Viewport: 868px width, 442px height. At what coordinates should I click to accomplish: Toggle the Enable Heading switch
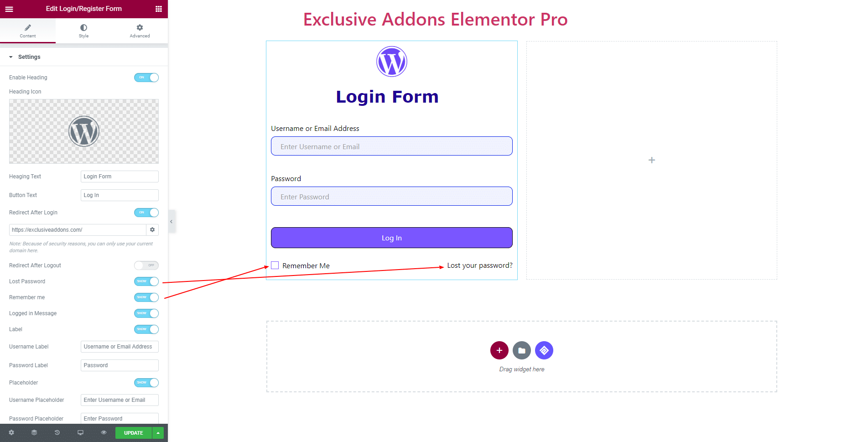pos(146,78)
